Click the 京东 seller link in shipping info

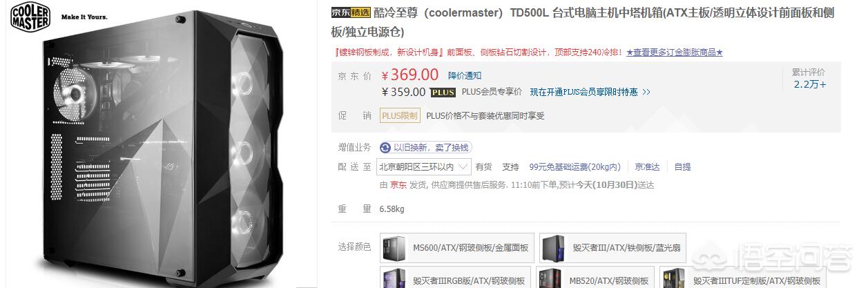point(398,184)
